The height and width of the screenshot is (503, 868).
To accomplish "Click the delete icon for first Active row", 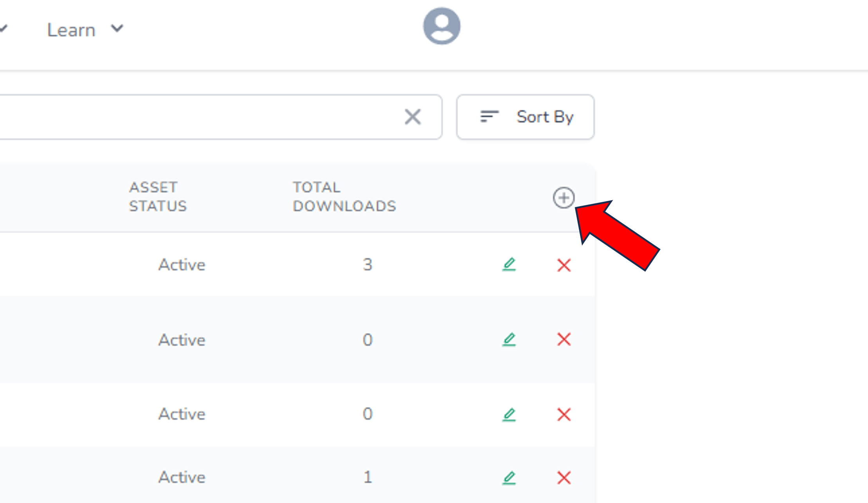I will [563, 265].
